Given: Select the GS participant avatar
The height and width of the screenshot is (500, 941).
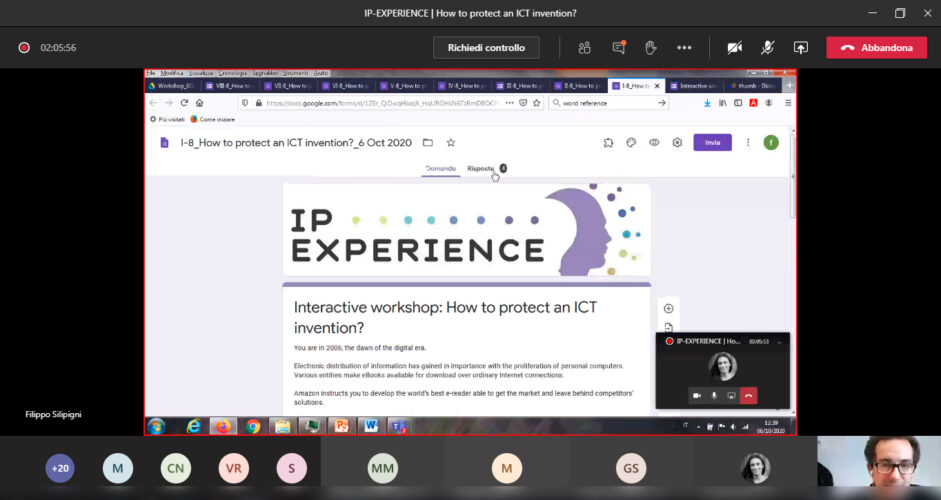Looking at the screenshot, I should [x=631, y=468].
